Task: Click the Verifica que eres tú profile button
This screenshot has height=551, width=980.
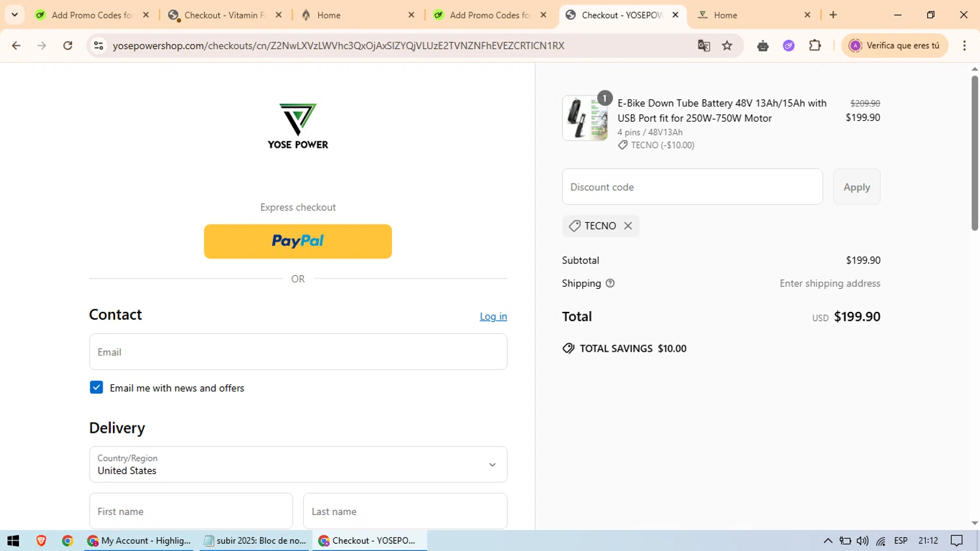Action: (x=894, y=46)
